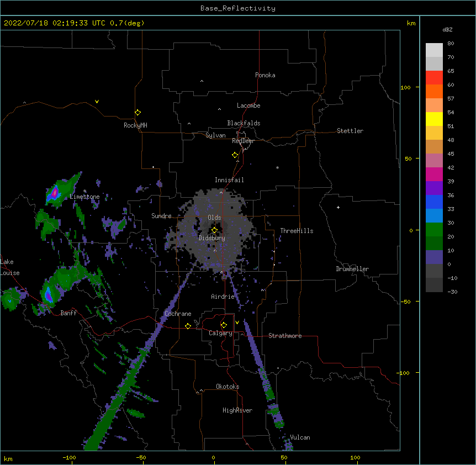Click the asterisk marker above Limestone
476x465 pixels.
pyautogui.click(x=84, y=191)
